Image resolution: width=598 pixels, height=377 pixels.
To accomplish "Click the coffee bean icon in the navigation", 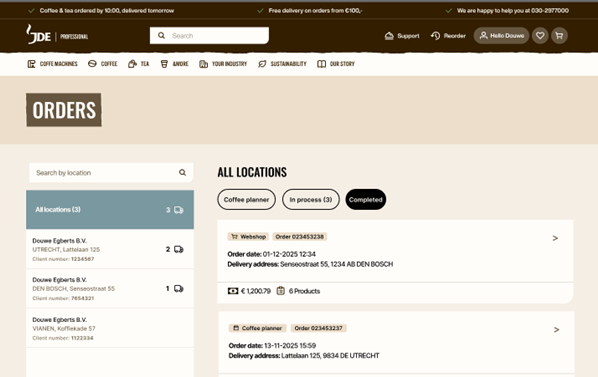I will (92, 64).
